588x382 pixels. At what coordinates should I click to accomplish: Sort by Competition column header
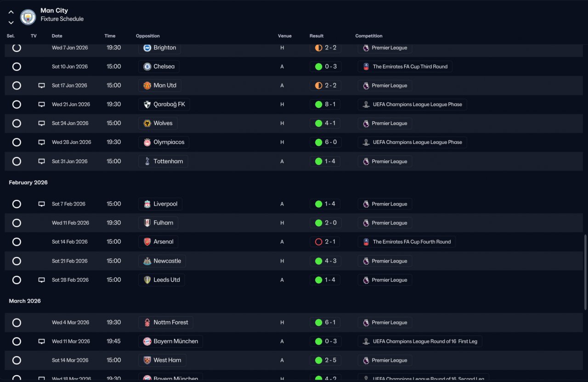(x=369, y=36)
